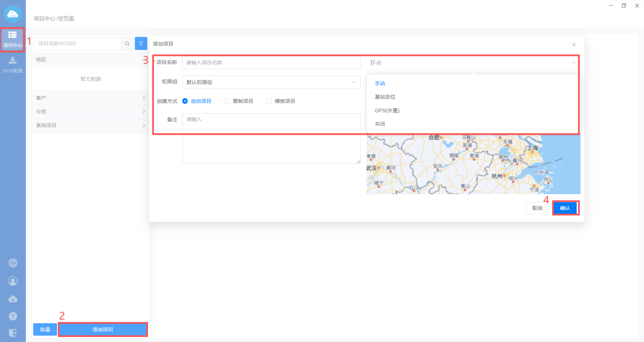Click the search magnifier icon
644x342 pixels.
tap(127, 44)
